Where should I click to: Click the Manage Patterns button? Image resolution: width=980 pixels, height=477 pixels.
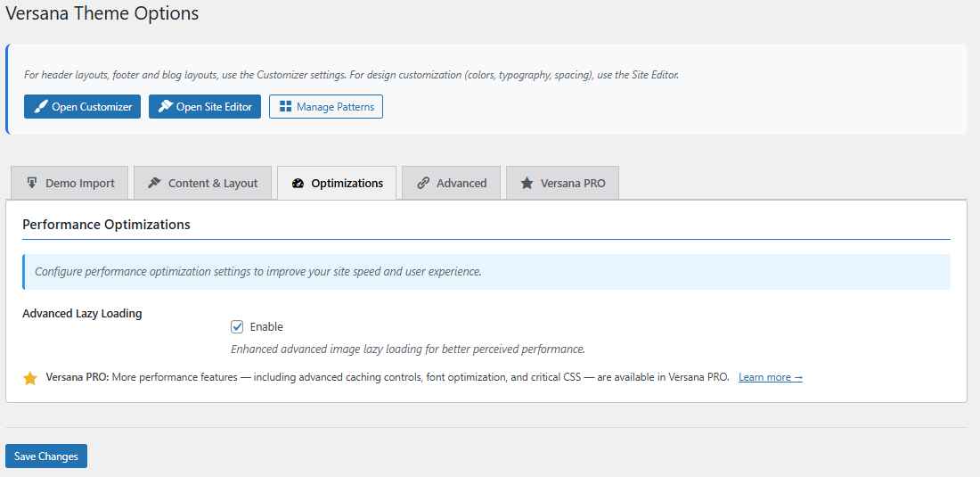point(326,107)
